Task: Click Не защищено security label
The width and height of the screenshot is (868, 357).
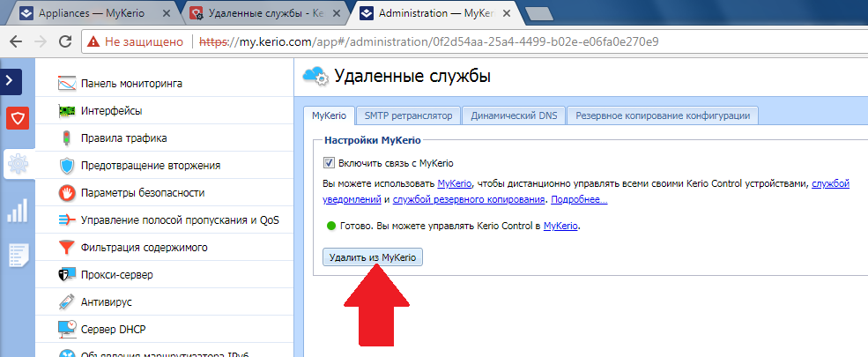Action: pyautogui.click(x=144, y=41)
